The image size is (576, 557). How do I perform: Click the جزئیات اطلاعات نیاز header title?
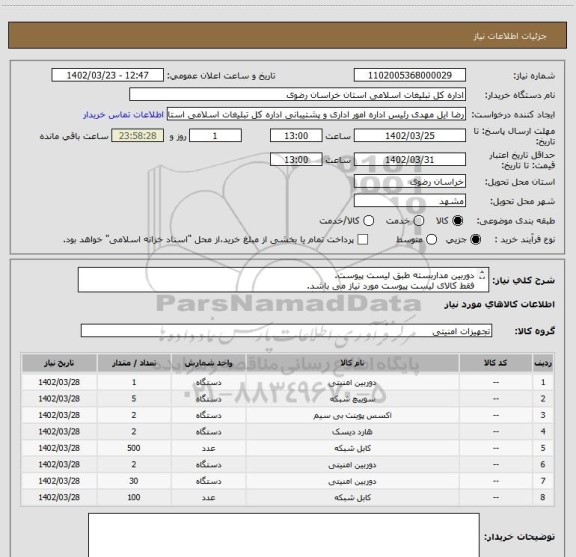click(x=510, y=36)
